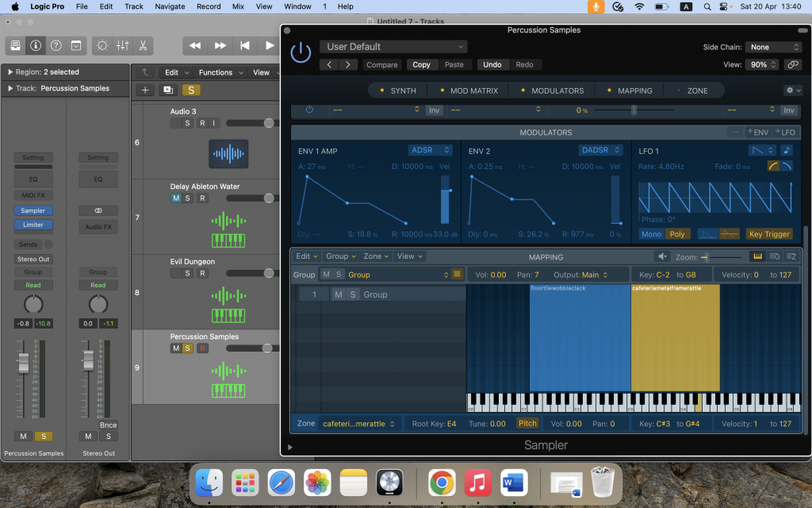The image size is (812, 508).
Task: Click the Audio 3 track waveform icon
Action: pyautogui.click(x=228, y=153)
